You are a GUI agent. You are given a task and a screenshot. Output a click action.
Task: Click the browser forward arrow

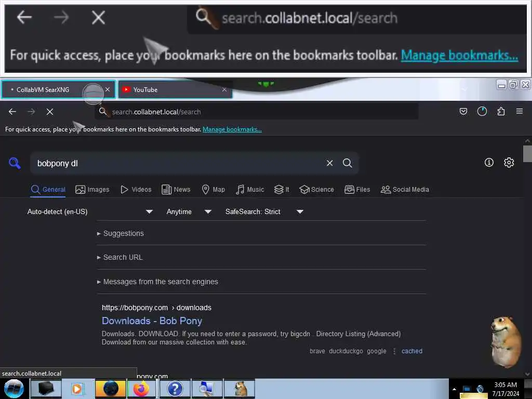pos(31,112)
